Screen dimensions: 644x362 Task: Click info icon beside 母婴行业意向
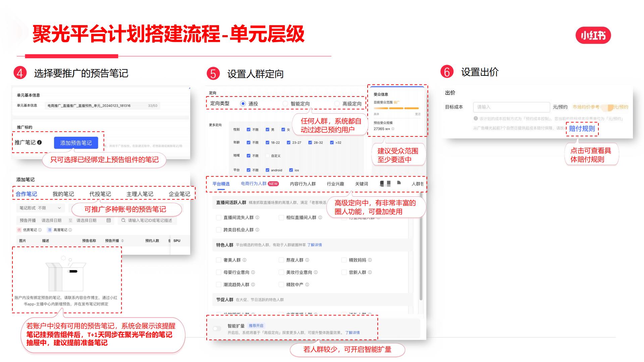[253, 273]
